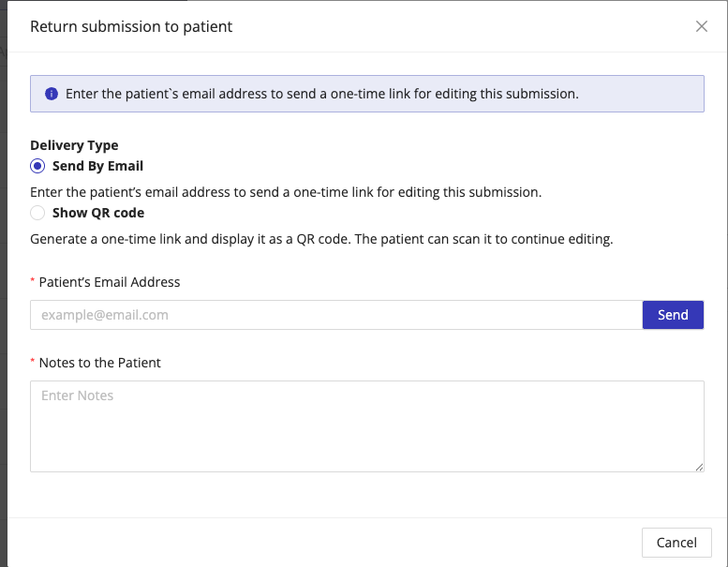Click the info banner about one-time link

click(x=366, y=94)
